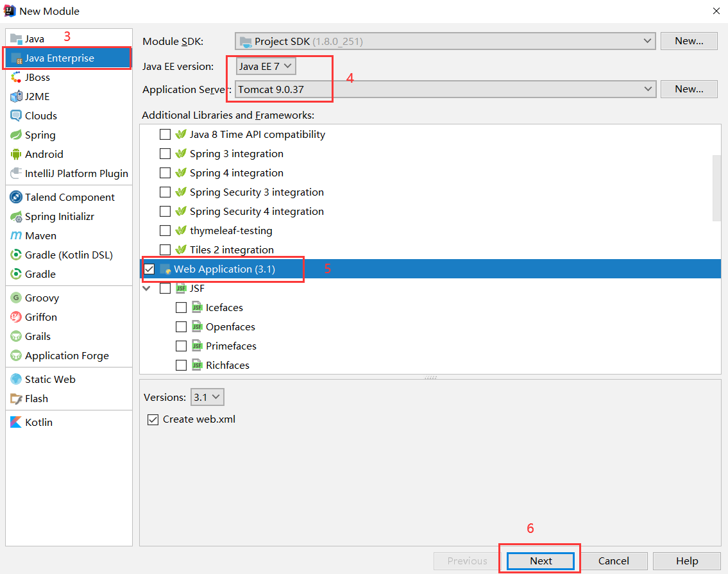This screenshot has height=574, width=728.
Task: Tick the Richfaces checkbox
Action: click(x=181, y=366)
